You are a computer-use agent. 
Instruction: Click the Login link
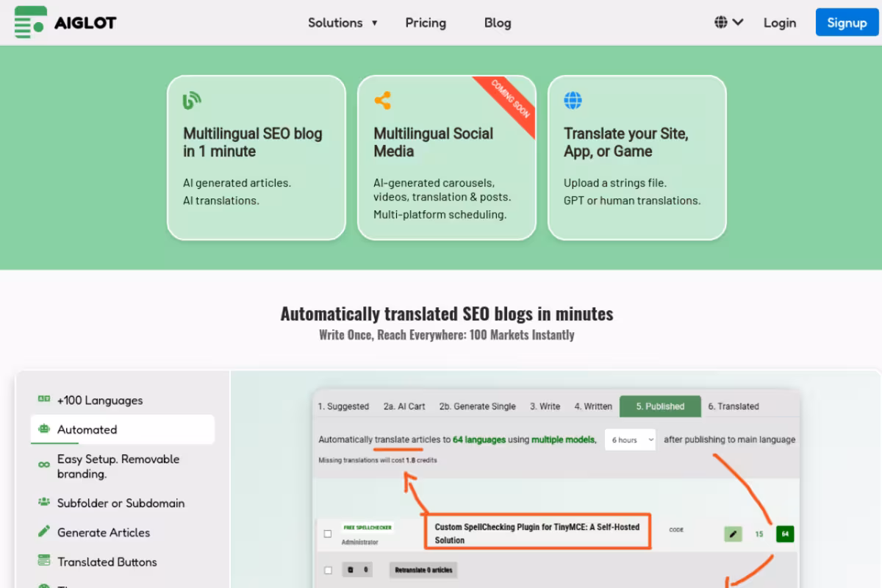tap(779, 22)
